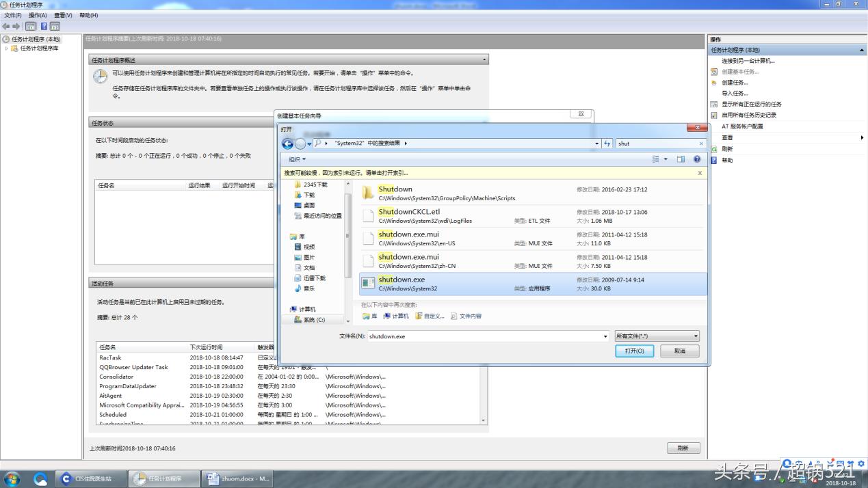This screenshot has width=868, height=488.
Task: Open the view options dropdown arrow
Action: coord(666,159)
